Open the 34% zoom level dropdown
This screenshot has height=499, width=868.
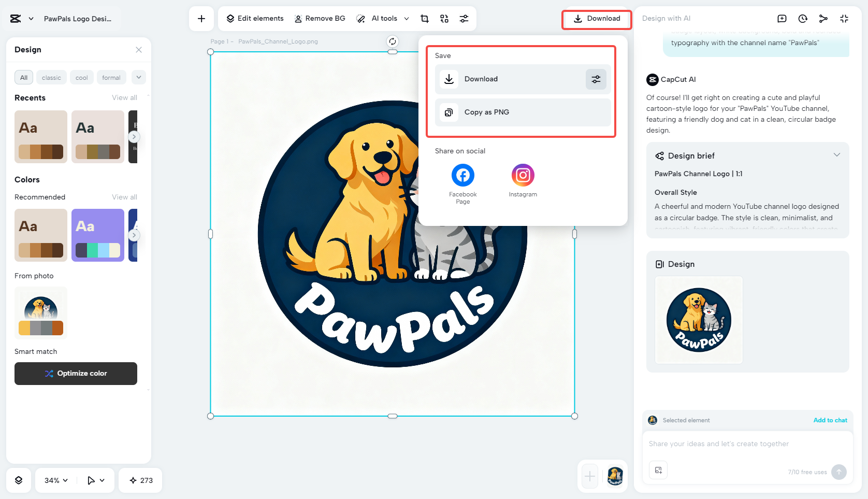(x=54, y=480)
